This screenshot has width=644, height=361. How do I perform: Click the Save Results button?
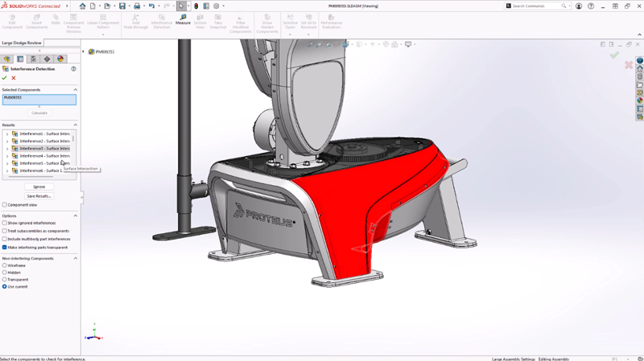pyautogui.click(x=39, y=196)
